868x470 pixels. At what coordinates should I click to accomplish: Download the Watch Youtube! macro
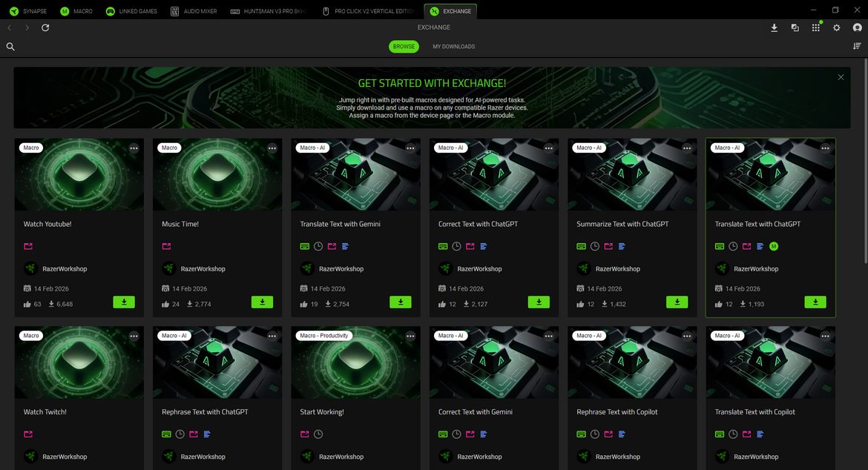coord(124,302)
